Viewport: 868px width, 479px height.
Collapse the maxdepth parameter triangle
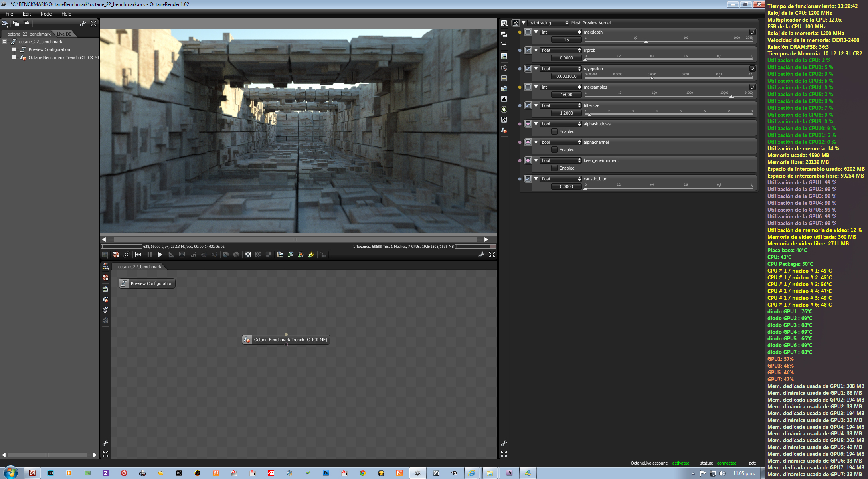pos(536,32)
